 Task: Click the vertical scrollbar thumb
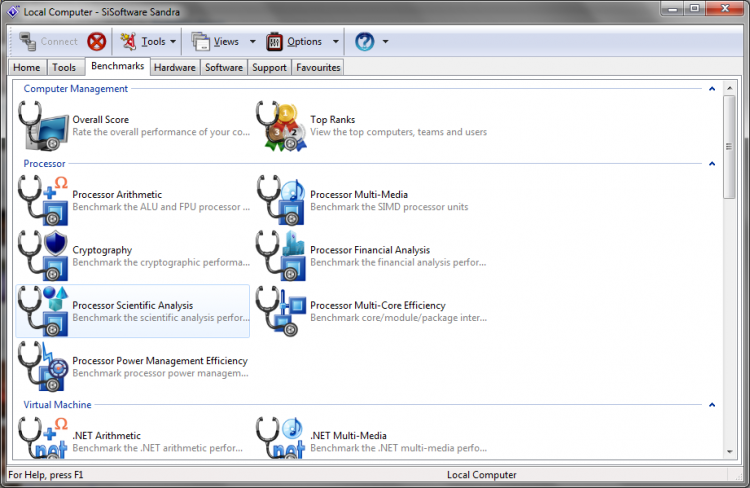(729, 147)
